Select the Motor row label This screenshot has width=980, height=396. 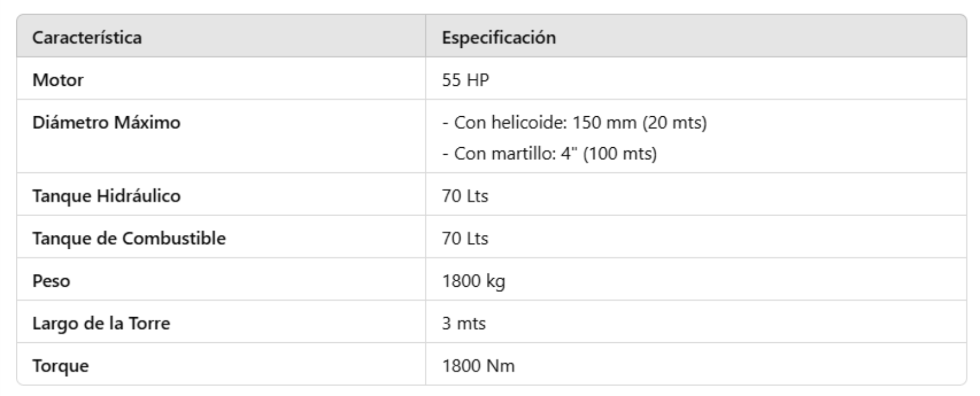[58, 80]
